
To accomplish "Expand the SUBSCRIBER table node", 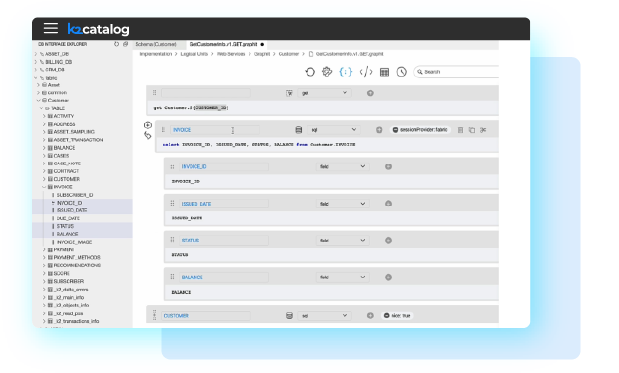I will click(44, 281).
